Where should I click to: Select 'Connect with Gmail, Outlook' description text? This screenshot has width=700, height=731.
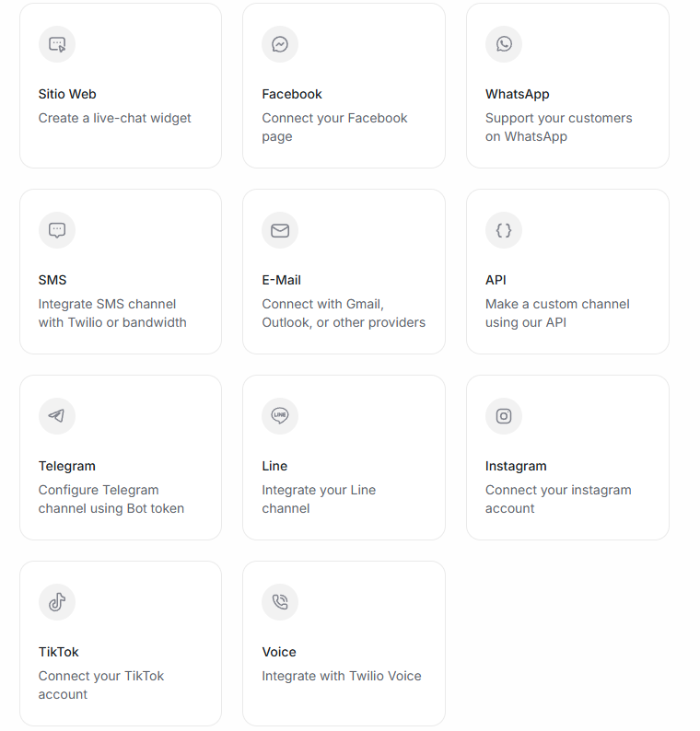click(x=344, y=313)
